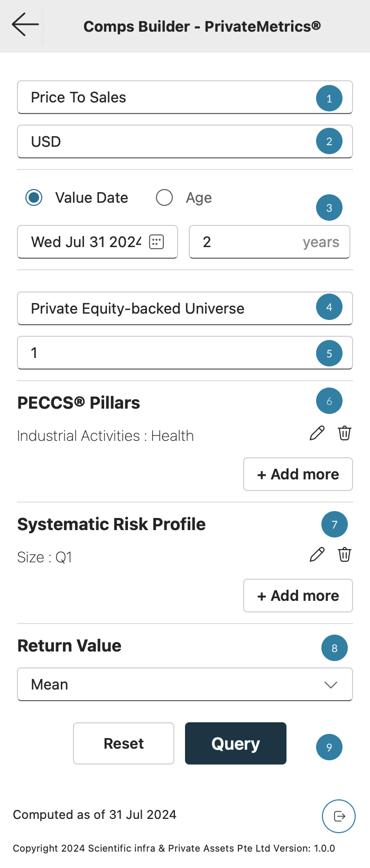Screen dimensions: 370x868
Task: Open the USD currency dropdown
Action: point(169,142)
